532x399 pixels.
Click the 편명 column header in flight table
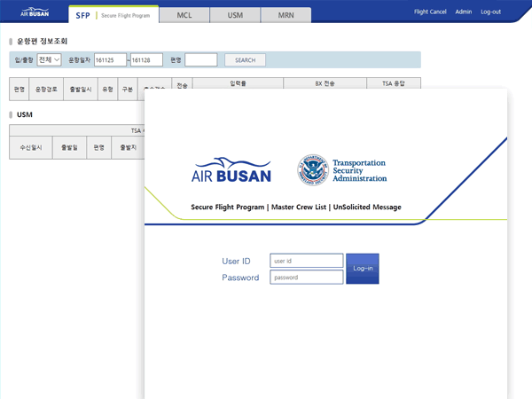(x=20, y=90)
